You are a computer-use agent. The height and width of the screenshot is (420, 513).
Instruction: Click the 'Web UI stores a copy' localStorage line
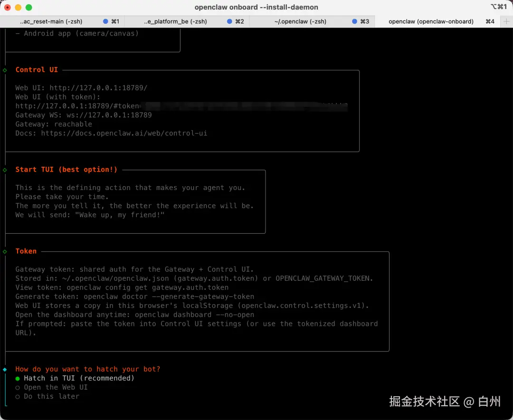pyautogui.click(x=192, y=305)
